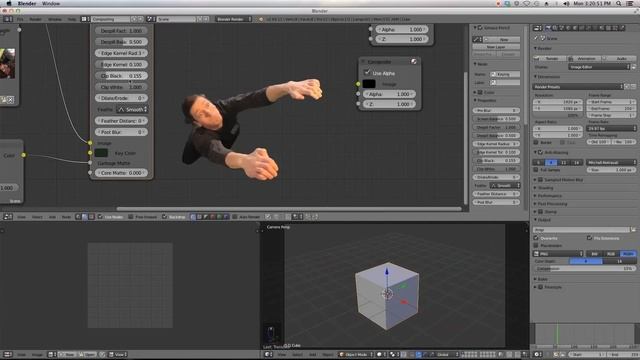Click the black Image color swatch in Composite node
The image size is (640, 360).
tap(369, 84)
